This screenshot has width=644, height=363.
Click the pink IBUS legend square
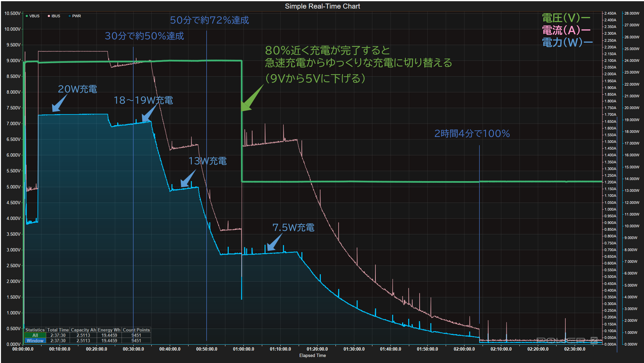(x=49, y=16)
